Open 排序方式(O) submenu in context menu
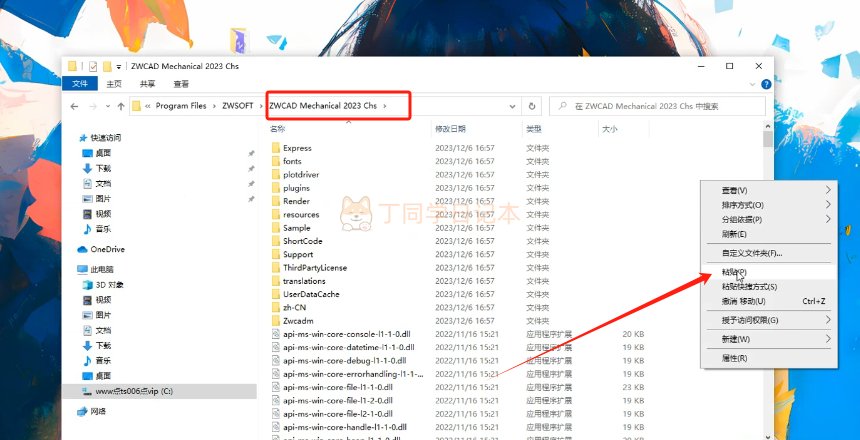Viewport: 860px width, 440px height. 769,205
